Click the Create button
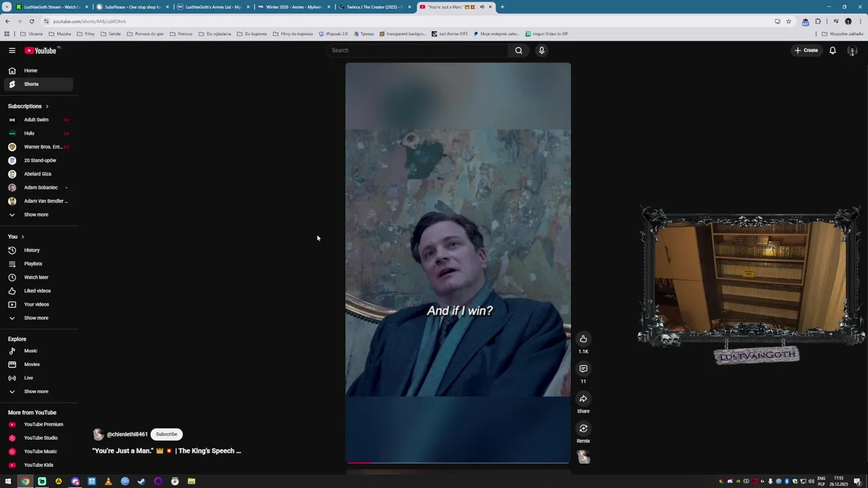Image resolution: width=868 pixels, height=488 pixels. click(807, 50)
